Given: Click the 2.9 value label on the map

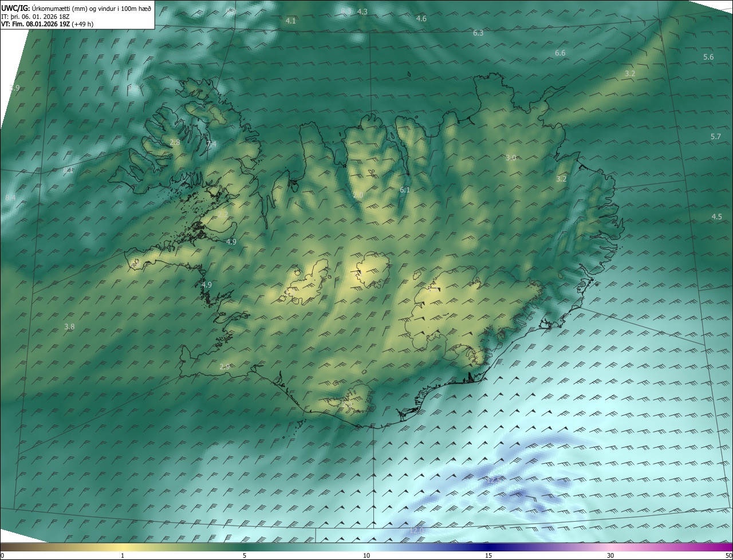Looking at the screenshot, I should click(224, 366).
